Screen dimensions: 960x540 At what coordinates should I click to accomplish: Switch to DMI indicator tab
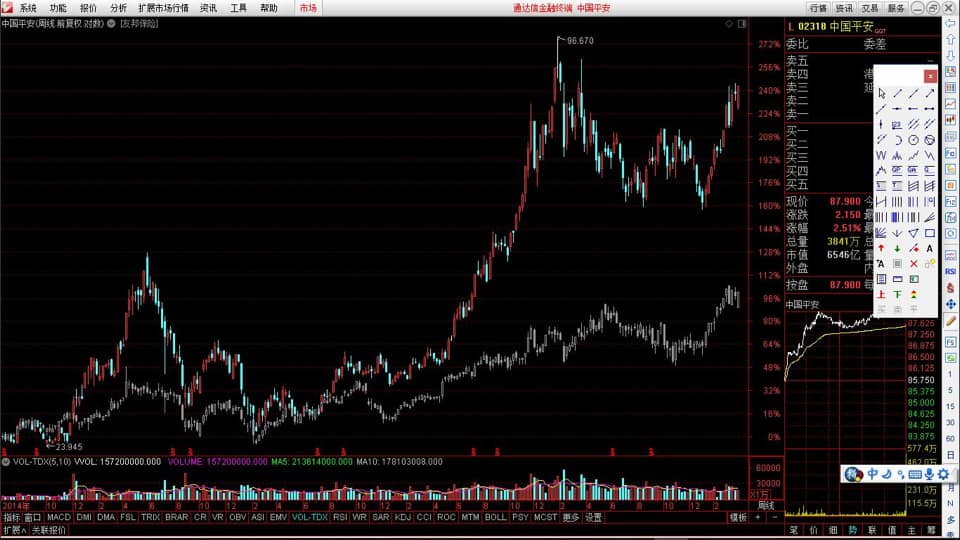coord(84,517)
